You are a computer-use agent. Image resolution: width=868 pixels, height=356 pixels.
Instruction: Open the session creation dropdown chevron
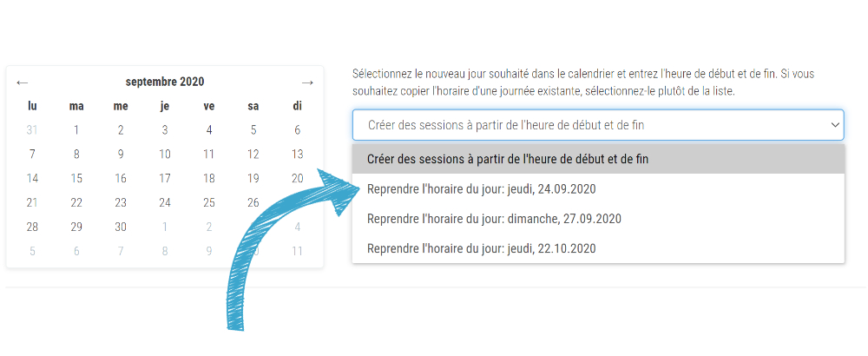coord(835,125)
